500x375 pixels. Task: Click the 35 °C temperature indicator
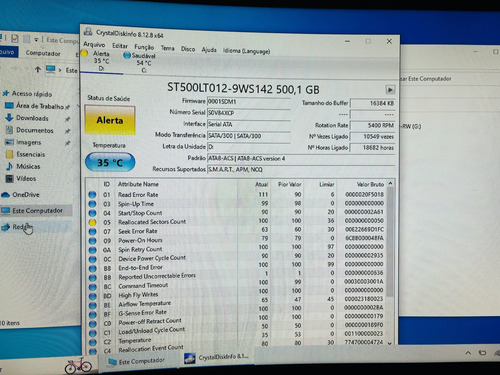click(x=110, y=162)
